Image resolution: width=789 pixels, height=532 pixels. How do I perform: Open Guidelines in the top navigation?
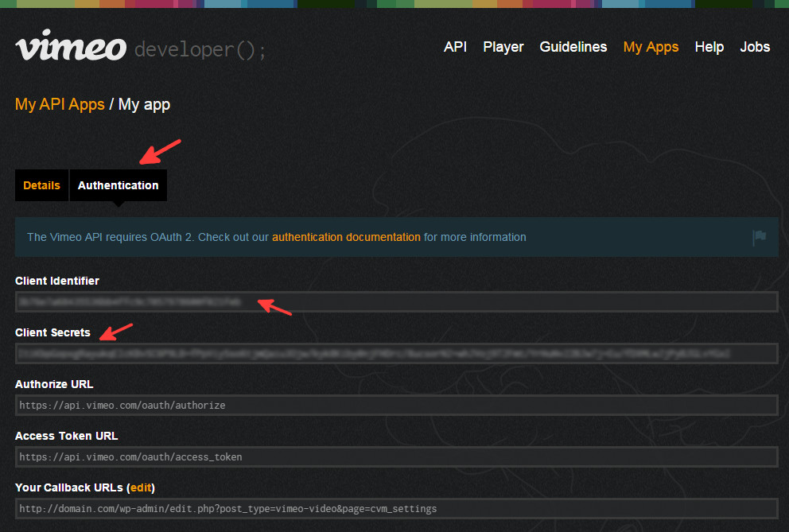[x=573, y=47]
